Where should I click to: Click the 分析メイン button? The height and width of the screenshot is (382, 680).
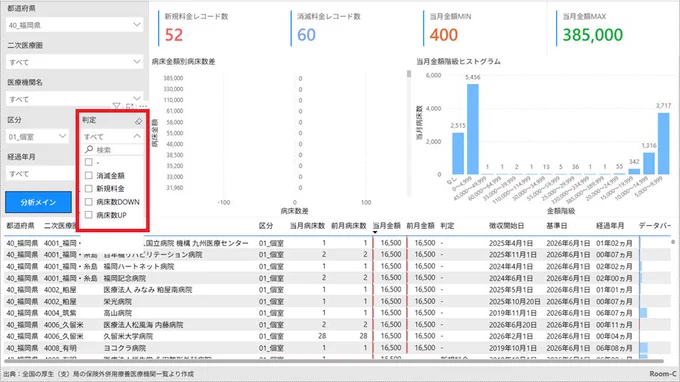click(38, 202)
